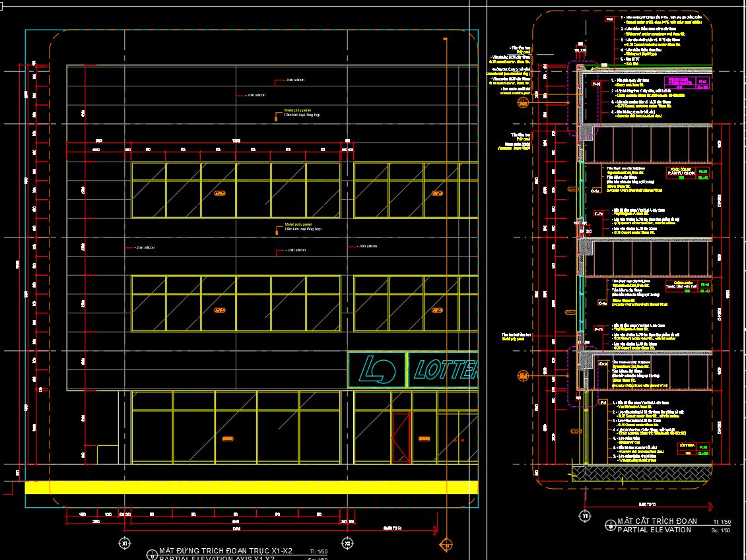Image resolution: width=746 pixels, height=560 pixels.
Task: Select the red arrowhead above the Y1 bubble
Action: click(710, 507)
